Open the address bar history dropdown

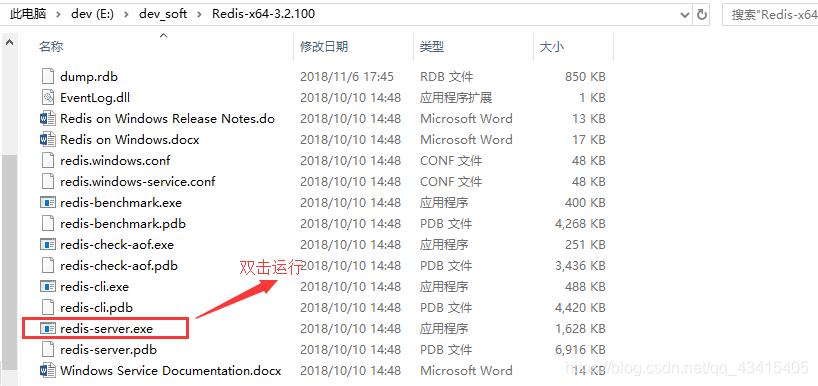pyautogui.click(x=685, y=15)
